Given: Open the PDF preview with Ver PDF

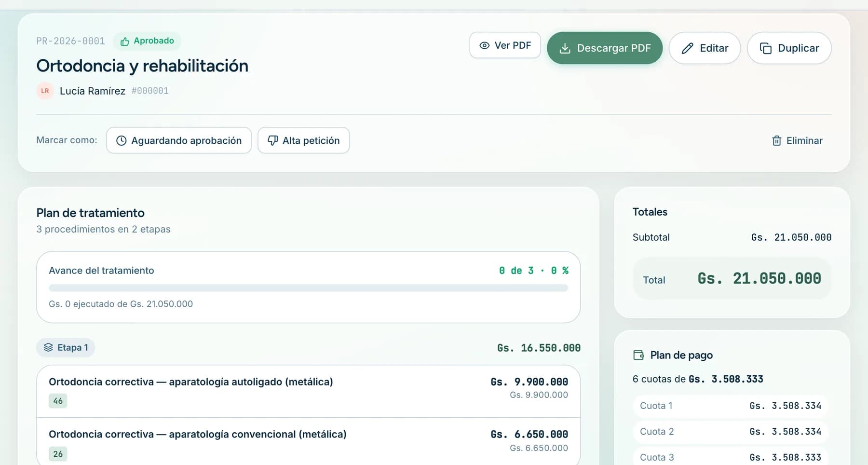Looking at the screenshot, I should point(505,45).
